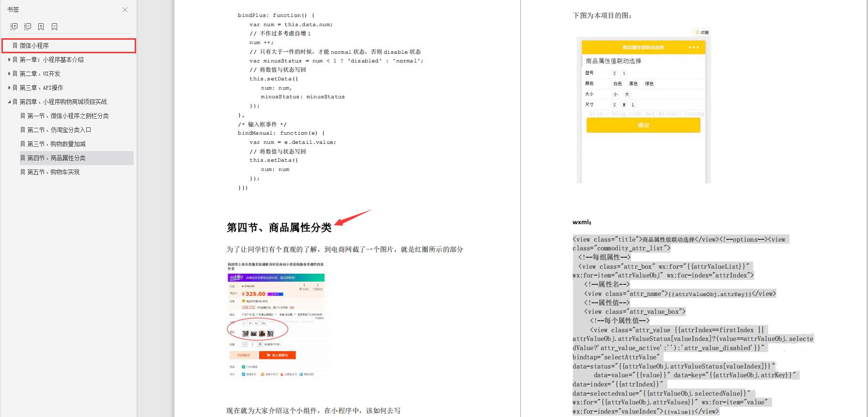Click the bindManual: function(e) code line
This screenshot has height=417, width=868.
281,133
